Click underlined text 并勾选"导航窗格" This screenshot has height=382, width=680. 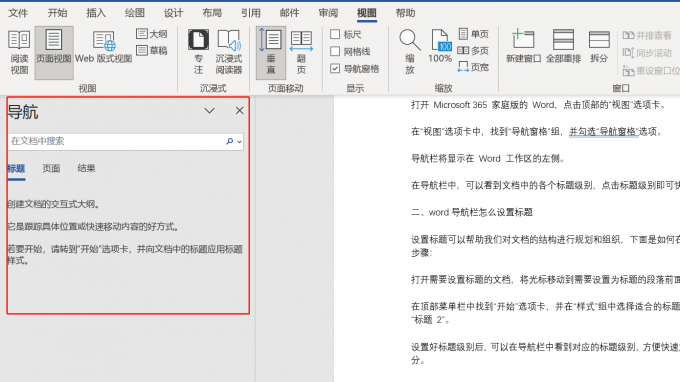[604, 131]
